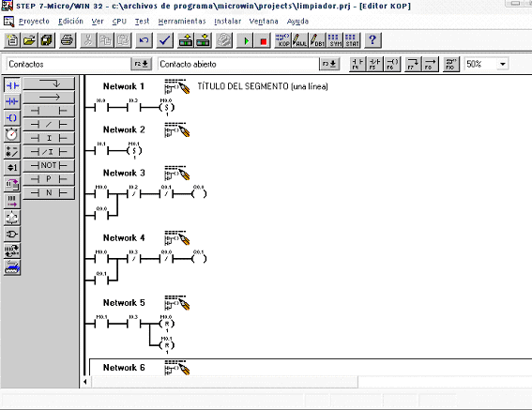Select math operations family icon
Screen dimensions: 532x410
click(x=12, y=151)
